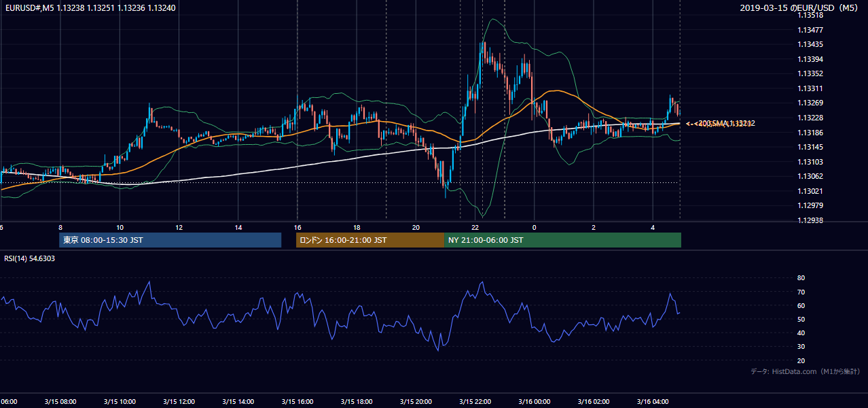Click price axis label 1.13269
The height and width of the screenshot is (408, 868).
pos(811,103)
